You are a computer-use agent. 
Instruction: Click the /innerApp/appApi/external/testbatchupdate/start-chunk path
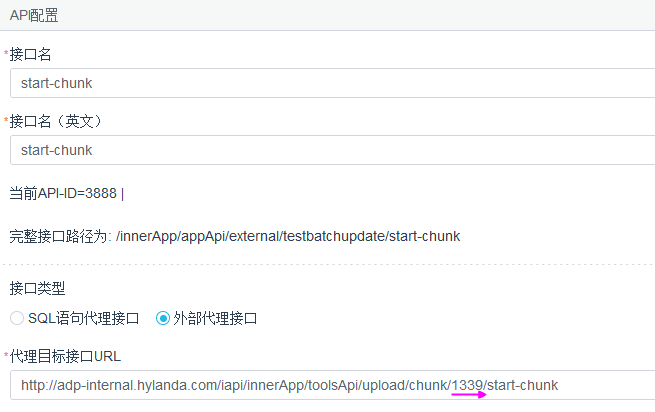tap(288, 236)
